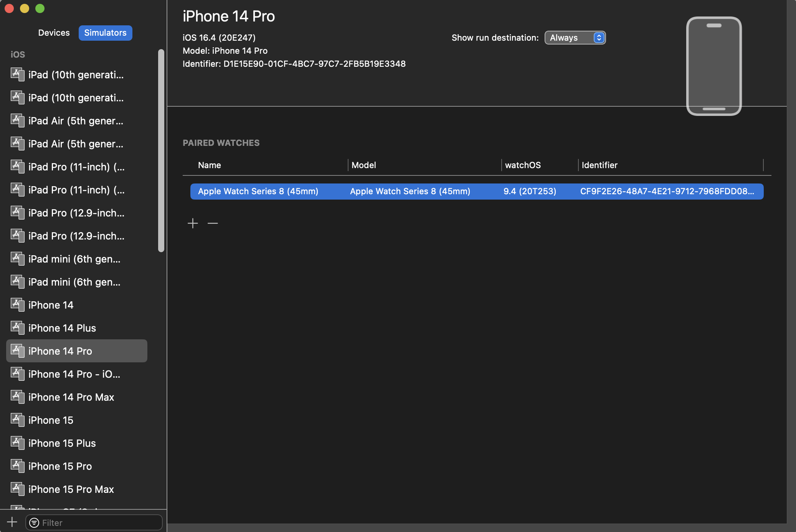Click the add simulator plus icon bottom-left

[x=12, y=522]
